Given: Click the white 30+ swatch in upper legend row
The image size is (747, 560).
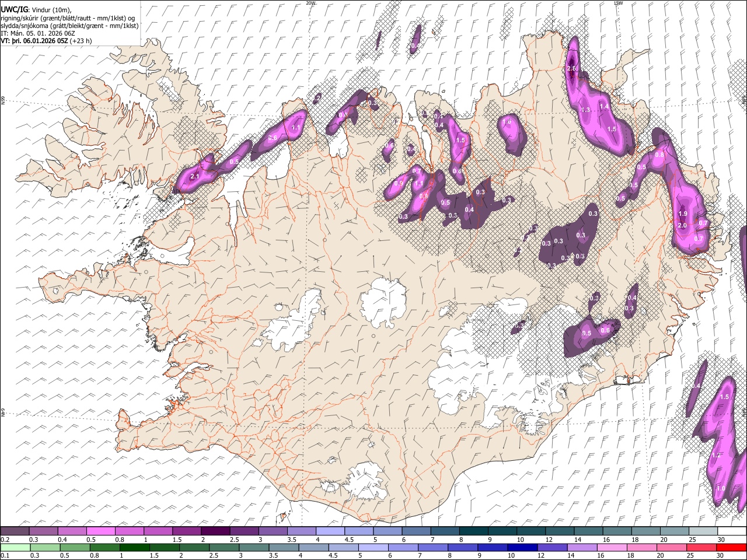Looking at the screenshot, I should click(731, 531).
